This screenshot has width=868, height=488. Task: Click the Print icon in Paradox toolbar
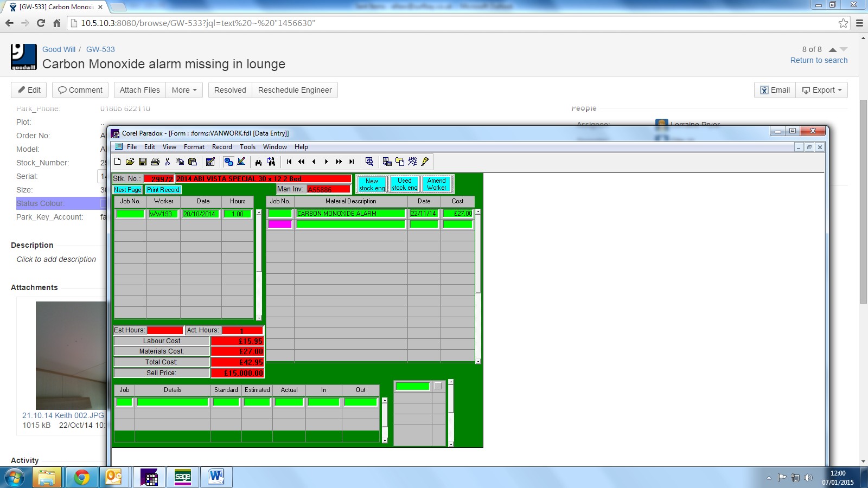[x=155, y=162]
